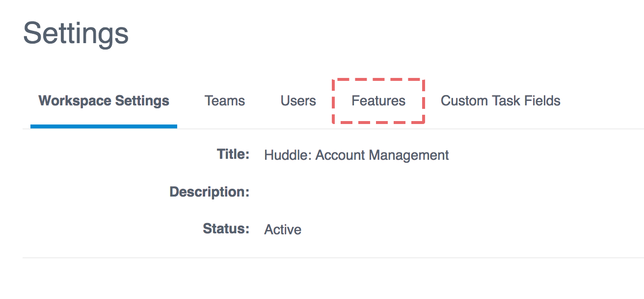Click the Title field label
644x299 pixels.
click(x=233, y=154)
